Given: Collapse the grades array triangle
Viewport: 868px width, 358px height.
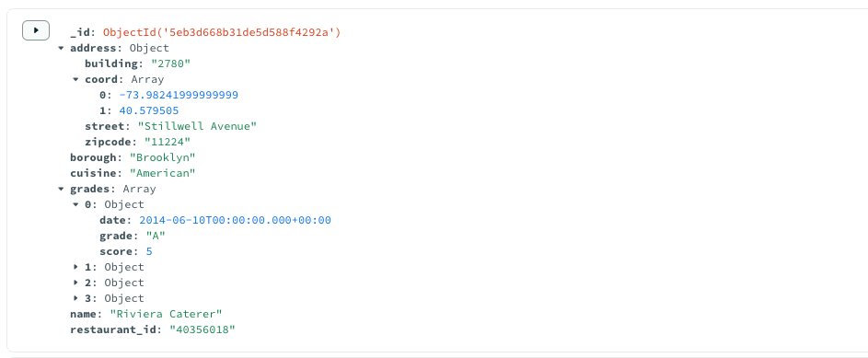Looking at the screenshot, I should point(61,189).
